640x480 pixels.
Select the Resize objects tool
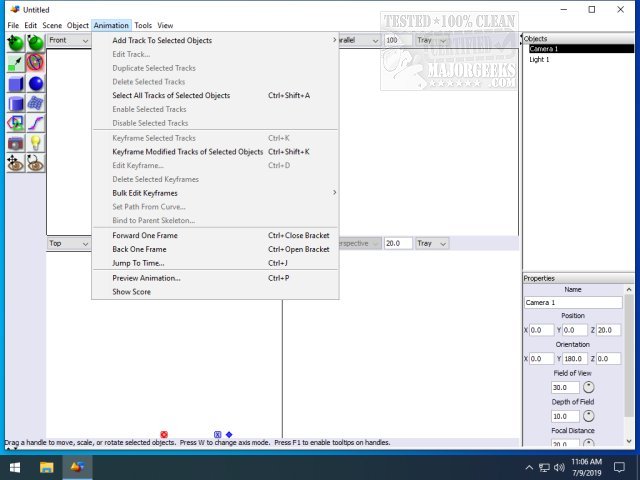coord(16,63)
